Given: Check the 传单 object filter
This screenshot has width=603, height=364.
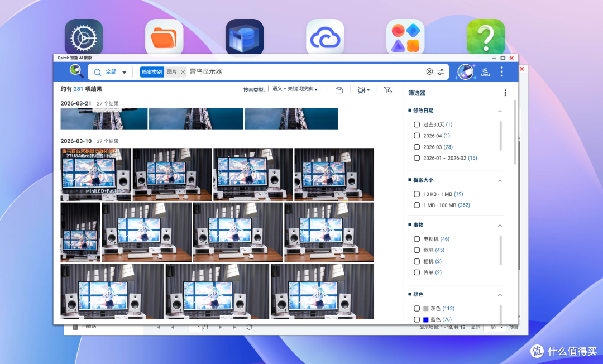Looking at the screenshot, I should pyautogui.click(x=417, y=272).
